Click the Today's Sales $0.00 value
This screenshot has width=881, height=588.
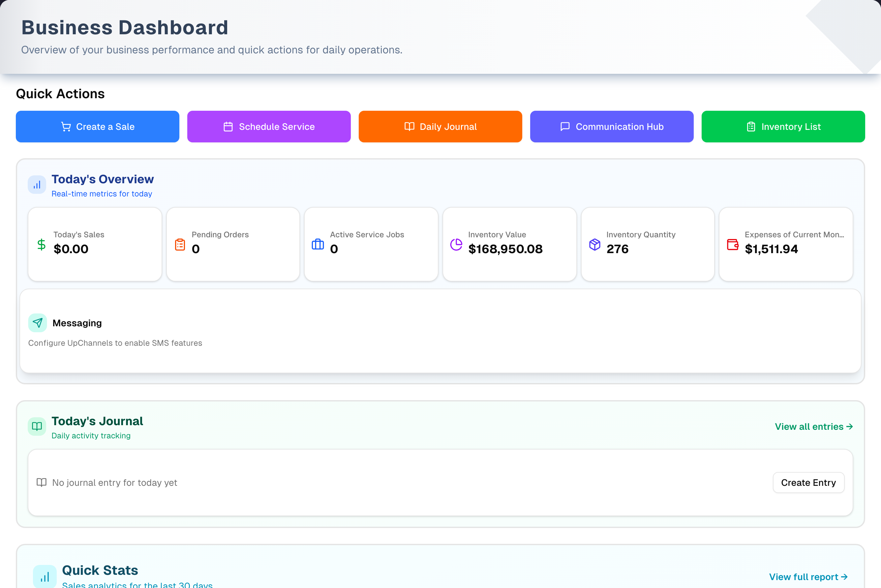71,249
